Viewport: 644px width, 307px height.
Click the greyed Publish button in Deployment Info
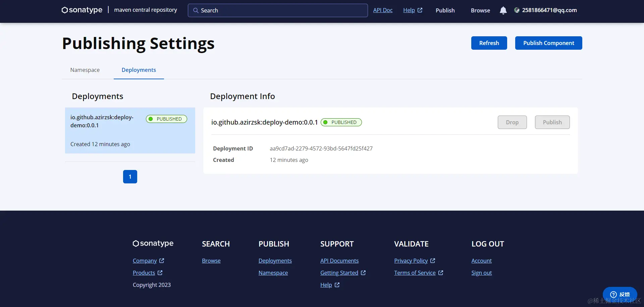pyautogui.click(x=552, y=122)
